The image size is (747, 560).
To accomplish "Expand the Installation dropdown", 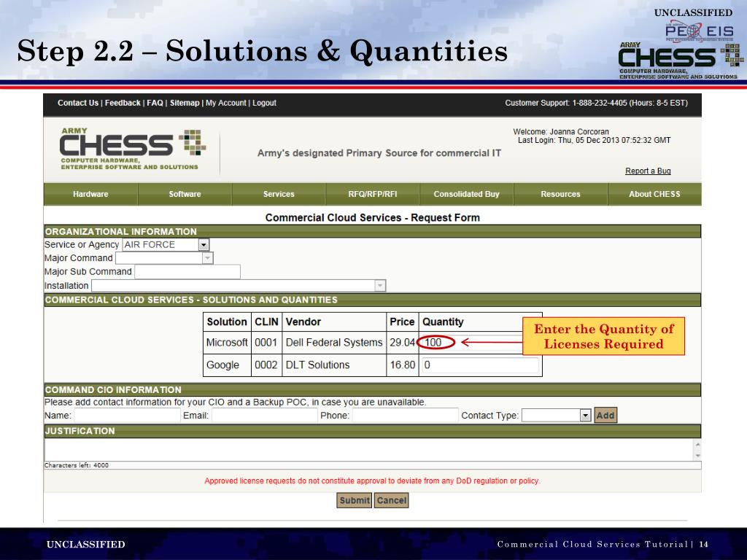I will (x=379, y=286).
